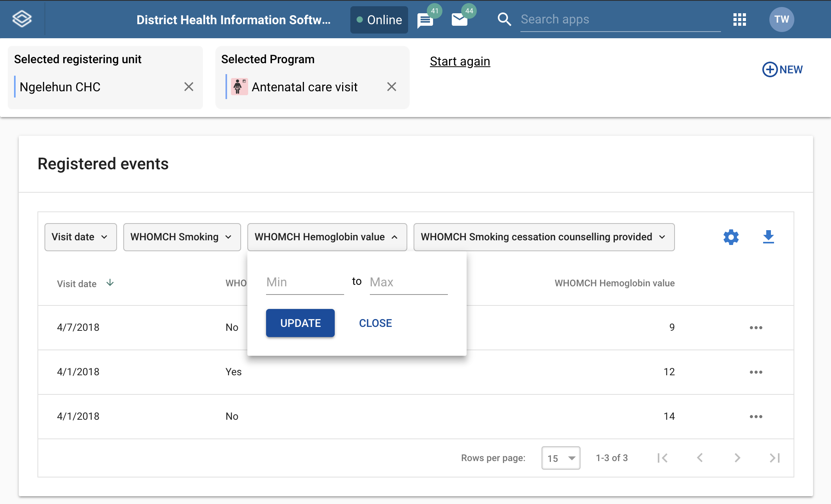
Task: Open the messages icon with badge 41
Action: (425, 20)
